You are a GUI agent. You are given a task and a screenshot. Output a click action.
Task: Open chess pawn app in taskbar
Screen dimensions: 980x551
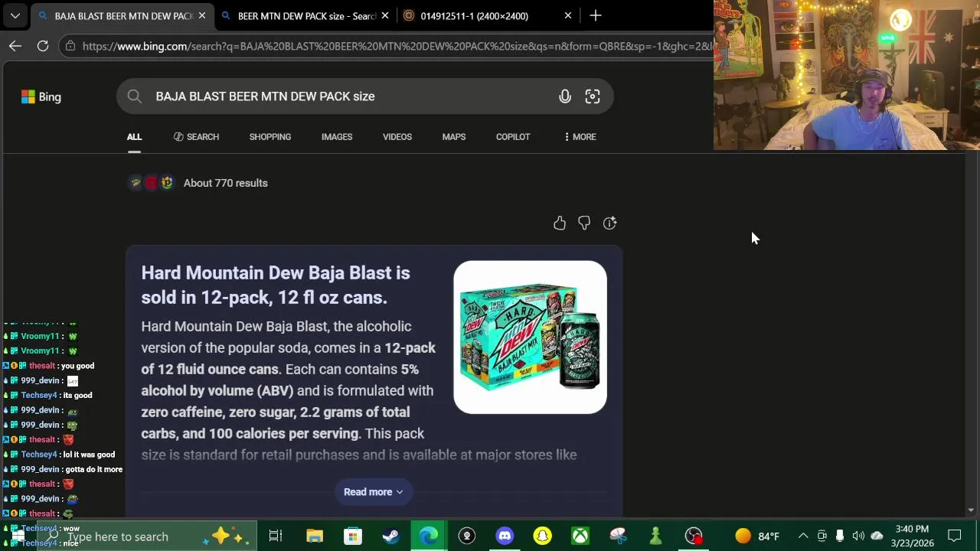(x=655, y=536)
